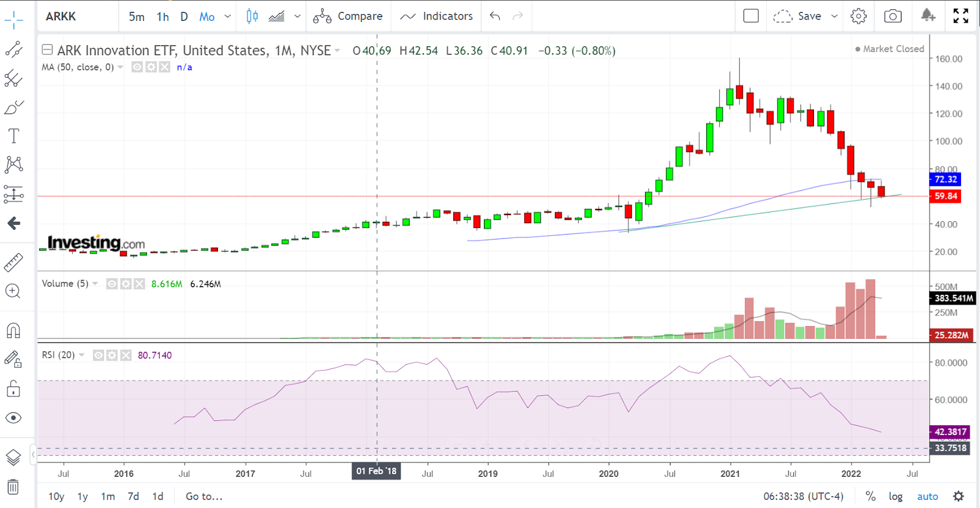Toggle hide all drawings eye icon

pos(13,418)
